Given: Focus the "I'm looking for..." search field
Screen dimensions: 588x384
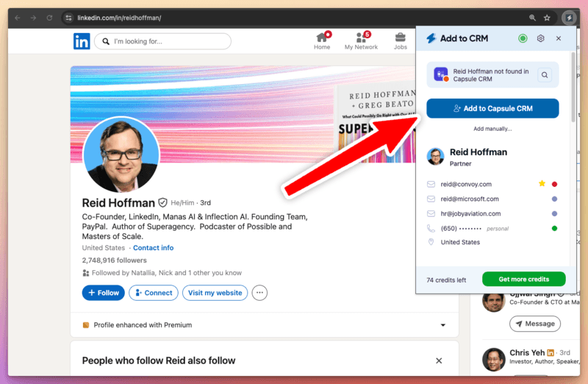Looking at the screenshot, I should (x=162, y=41).
